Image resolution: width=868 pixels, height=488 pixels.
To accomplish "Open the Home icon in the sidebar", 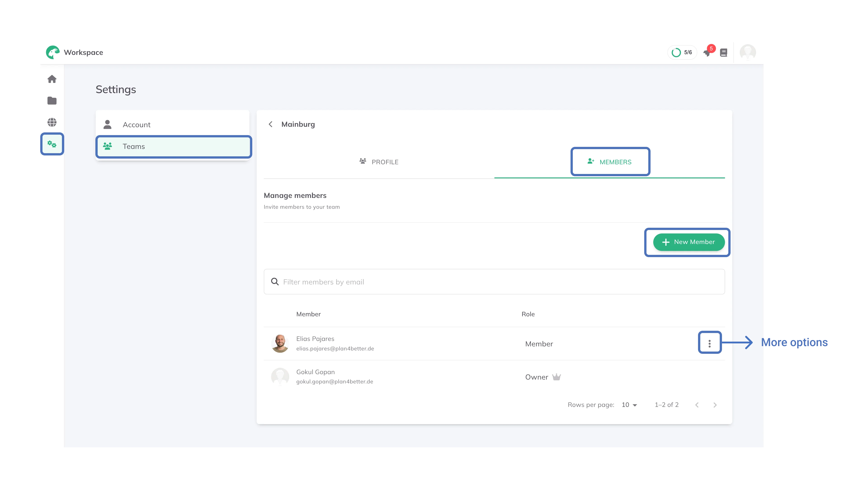I will pos(52,79).
